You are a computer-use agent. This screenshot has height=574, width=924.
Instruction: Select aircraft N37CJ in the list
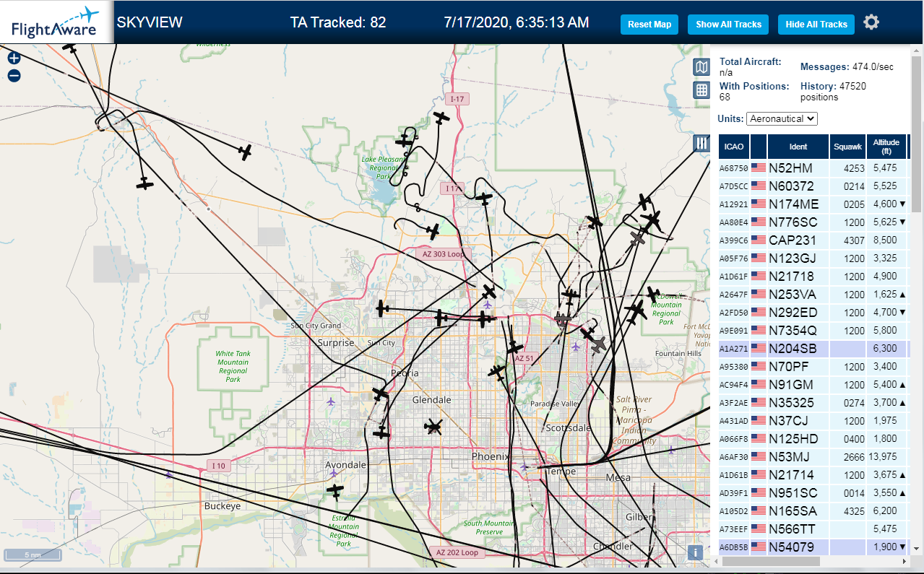click(x=813, y=420)
